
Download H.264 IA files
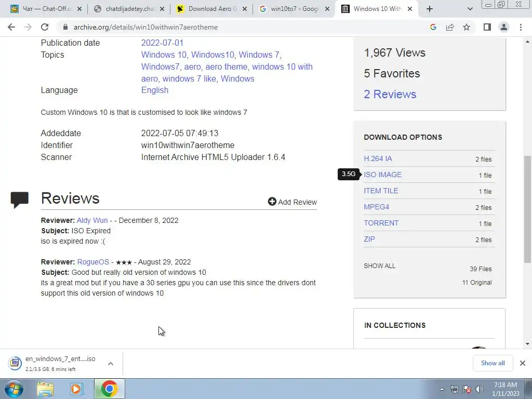click(378, 158)
